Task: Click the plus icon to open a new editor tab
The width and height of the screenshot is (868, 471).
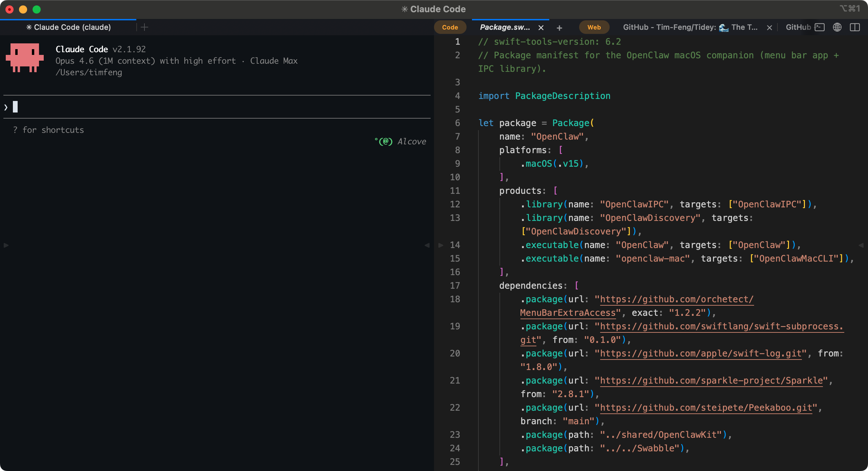Action: [x=560, y=28]
